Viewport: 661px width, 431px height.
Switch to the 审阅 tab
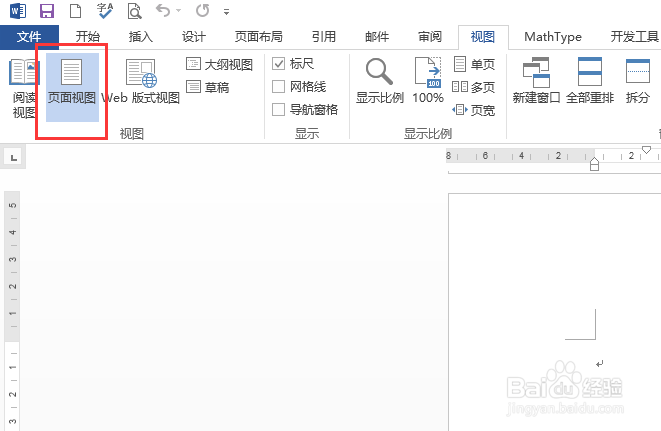tap(430, 37)
